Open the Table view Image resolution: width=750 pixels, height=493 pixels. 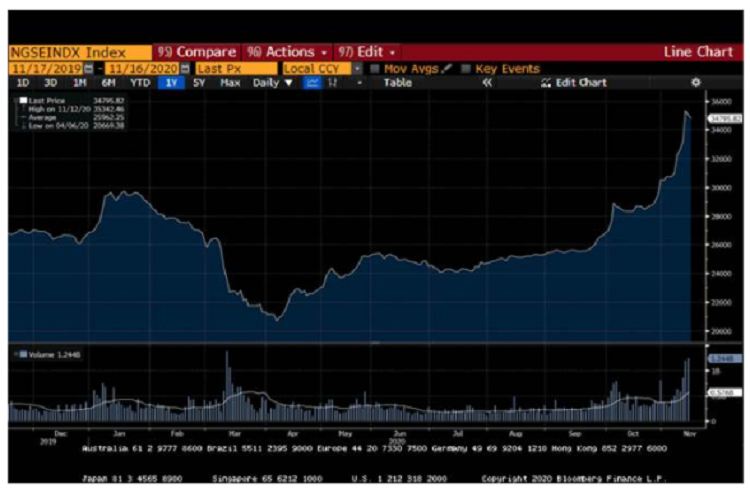click(398, 83)
